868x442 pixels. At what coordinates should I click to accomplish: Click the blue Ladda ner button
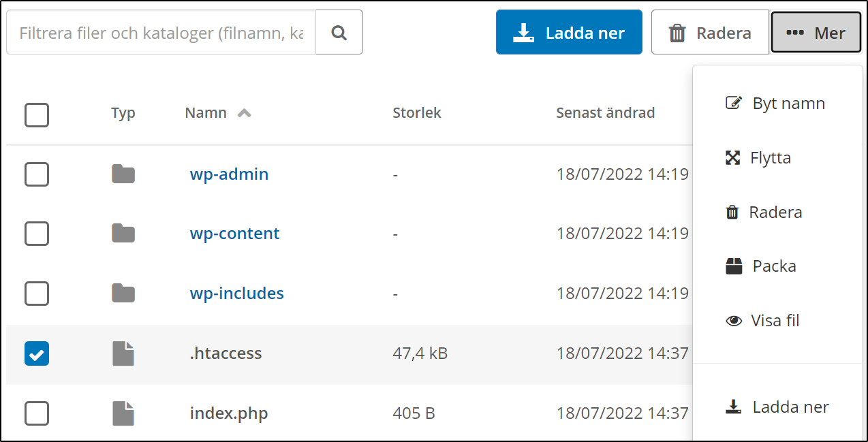pyautogui.click(x=569, y=31)
